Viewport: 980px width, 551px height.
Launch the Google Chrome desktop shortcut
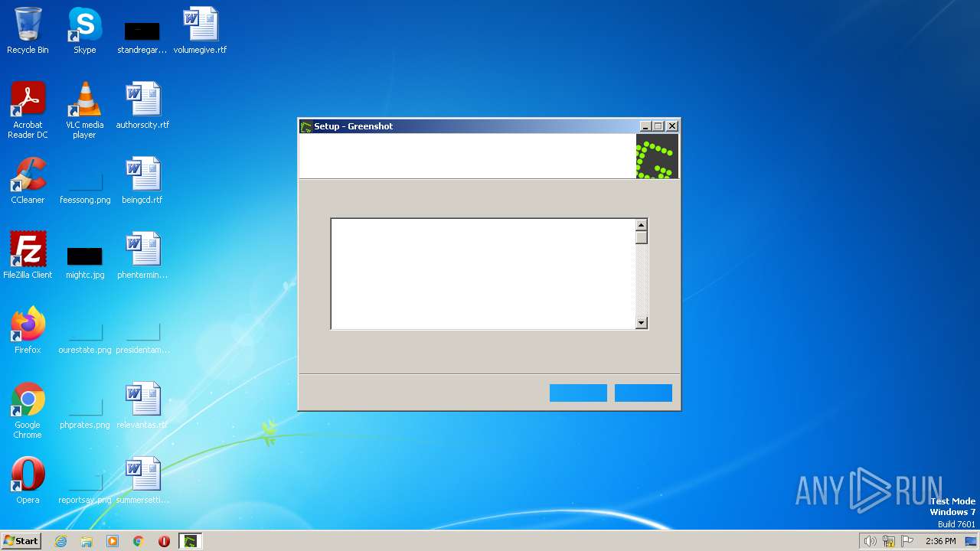coord(28,409)
